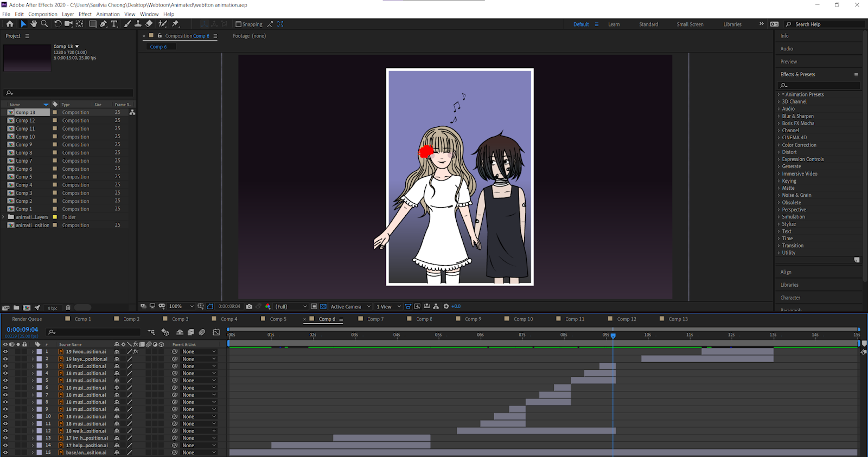
Task: Click the timeline layer search field
Action: pos(93,332)
